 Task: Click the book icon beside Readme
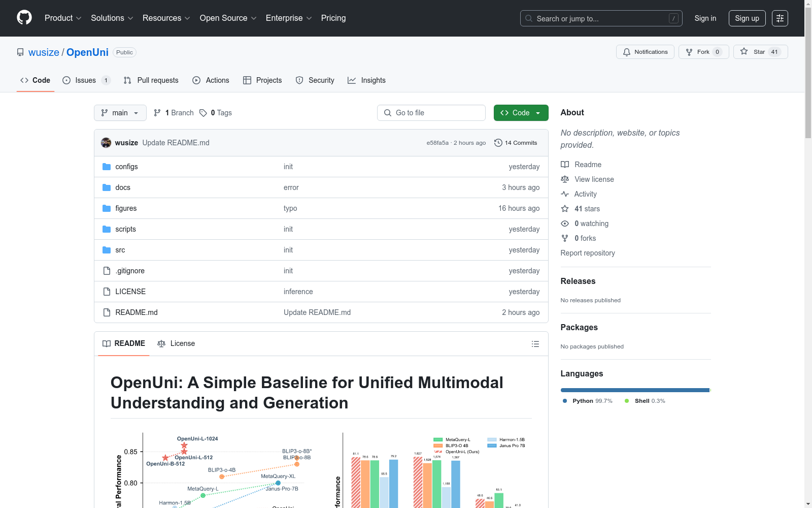[565, 165]
